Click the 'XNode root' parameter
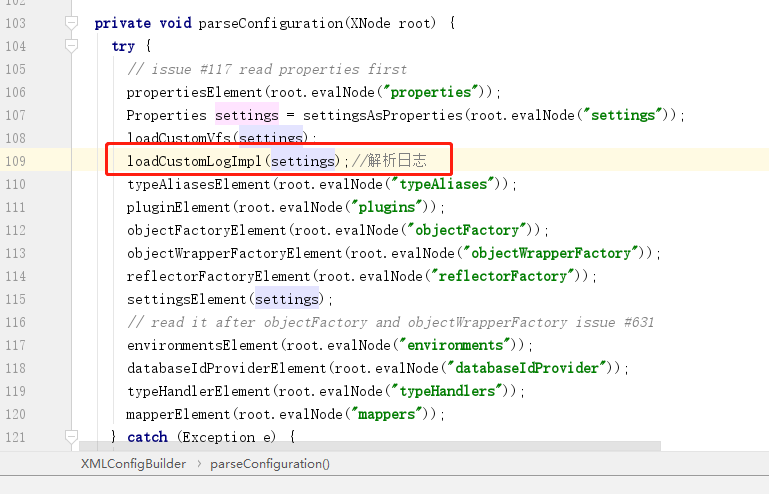The image size is (769, 494). [391, 23]
